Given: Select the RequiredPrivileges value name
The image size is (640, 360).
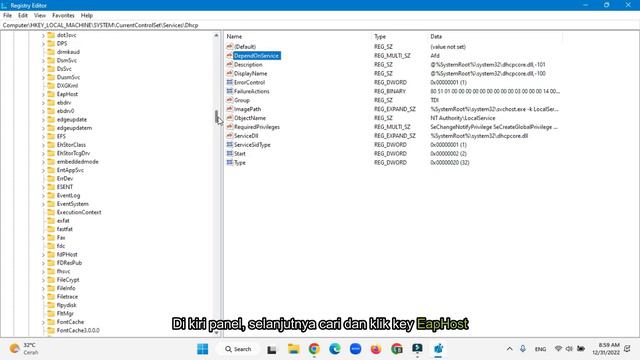Looking at the screenshot, I should click(x=257, y=127).
